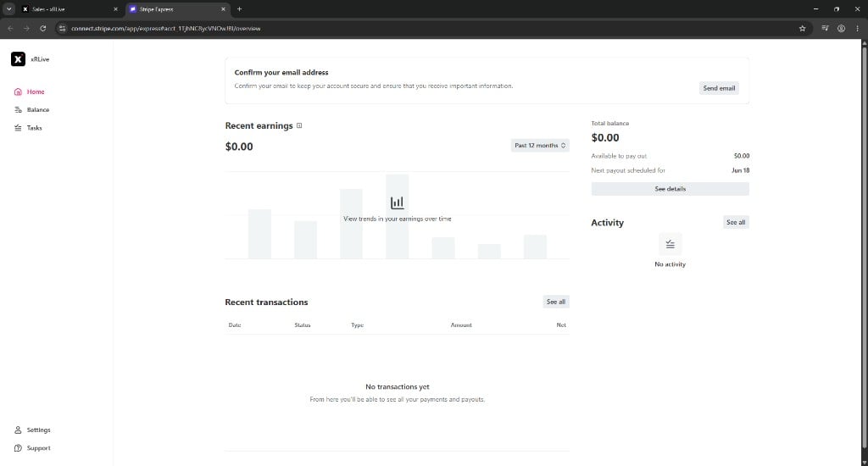This screenshot has width=868, height=466.
Task: Open the Chrome three-dot menu
Action: (x=857, y=28)
